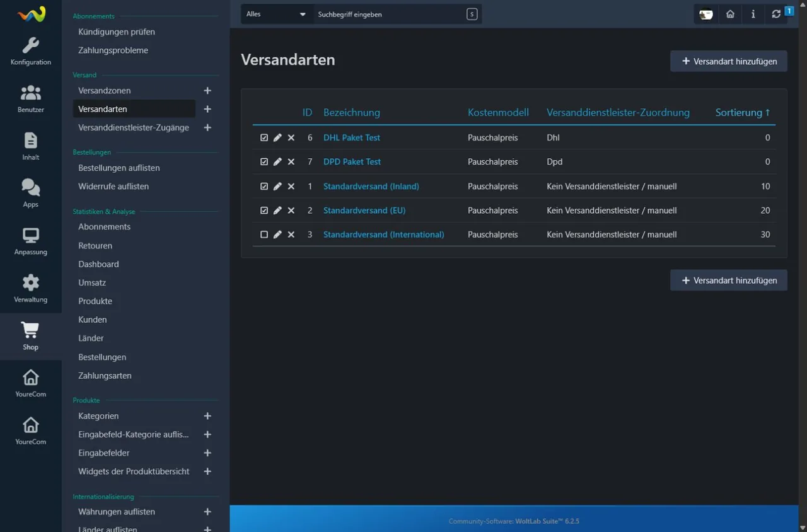Open Dashboard under Statistiken & Analyse
Screen dimensions: 807x532
click(99, 264)
